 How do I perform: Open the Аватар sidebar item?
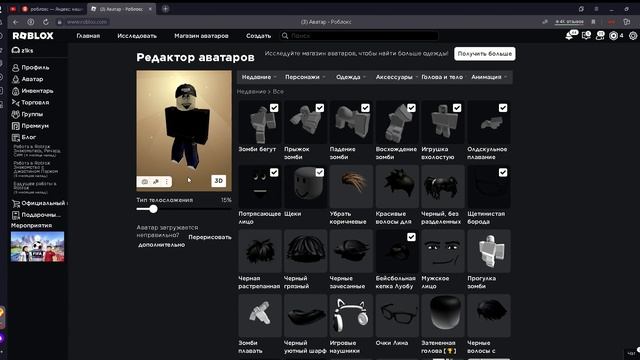(28, 79)
